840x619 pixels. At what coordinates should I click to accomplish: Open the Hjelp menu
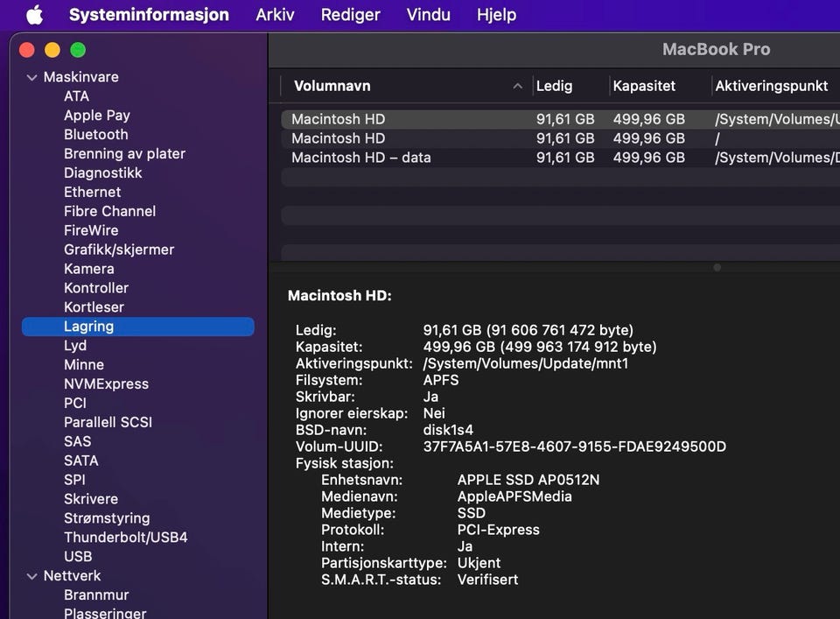[x=496, y=15]
